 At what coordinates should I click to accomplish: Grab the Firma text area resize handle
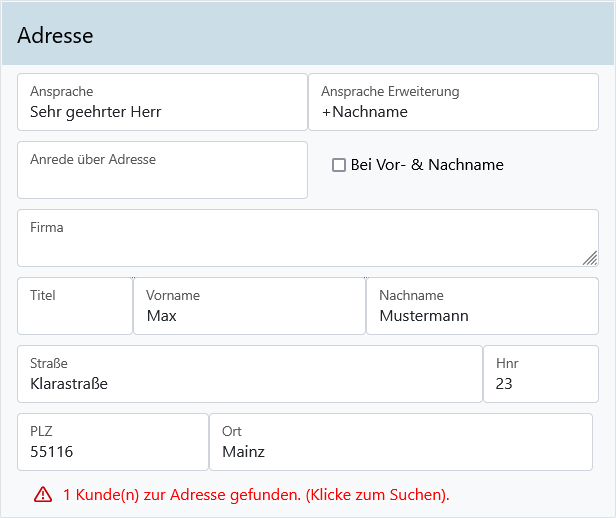pyautogui.click(x=590, y=258)
